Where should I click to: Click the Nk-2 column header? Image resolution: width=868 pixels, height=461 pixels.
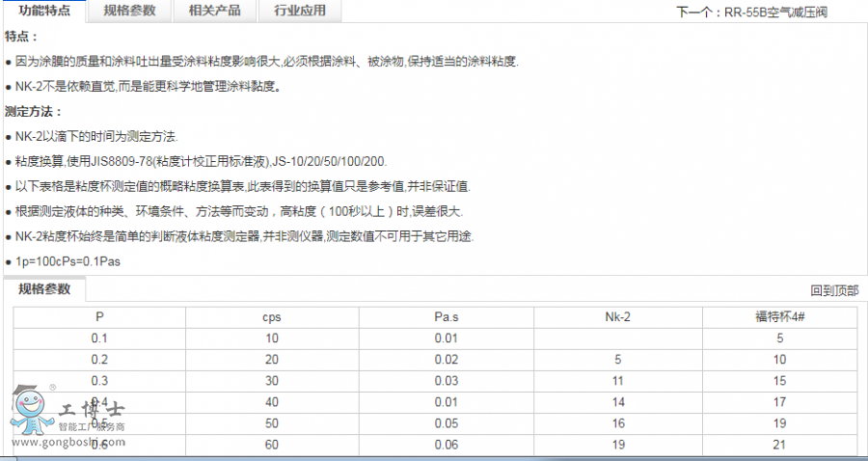616,316
